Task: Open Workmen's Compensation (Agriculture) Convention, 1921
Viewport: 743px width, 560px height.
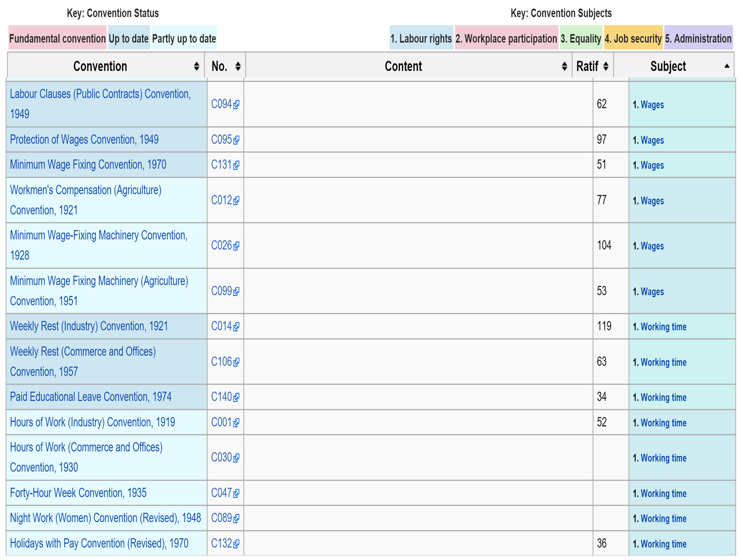Action: (86, 200)
